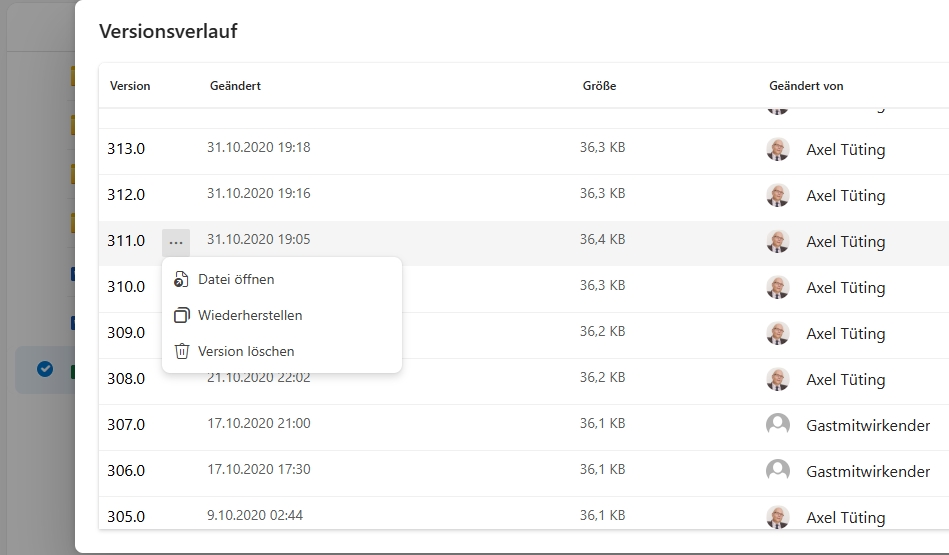
Task: Toggle the blue selection checkmark in the left list
Action: pos(45,369)
